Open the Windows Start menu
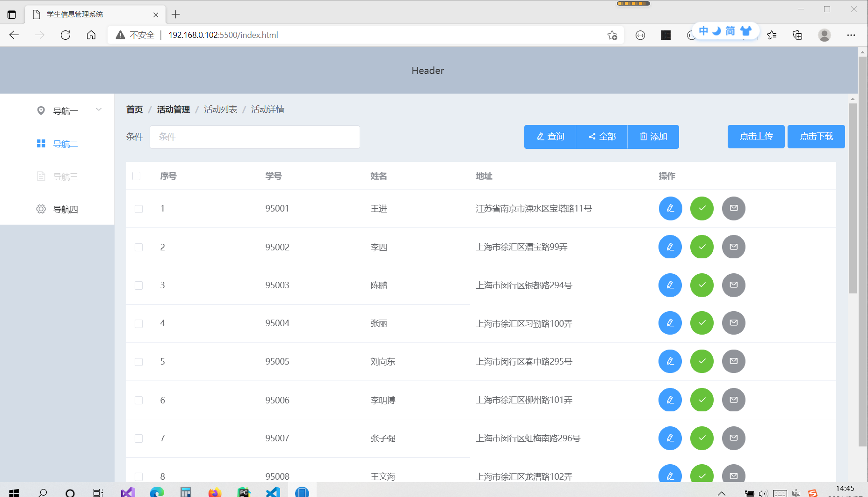The width and height of the screenshot is (868, 497). [x=14, y=492]
